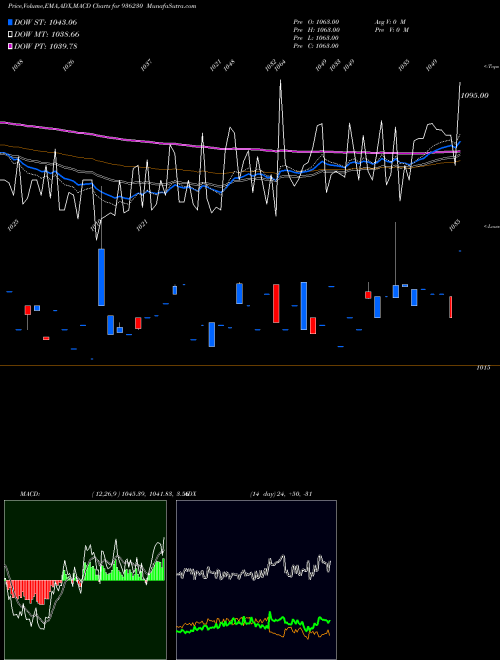Click the Pre V: 0 M label
Viewport: 500px width, 660px height.
392,30
